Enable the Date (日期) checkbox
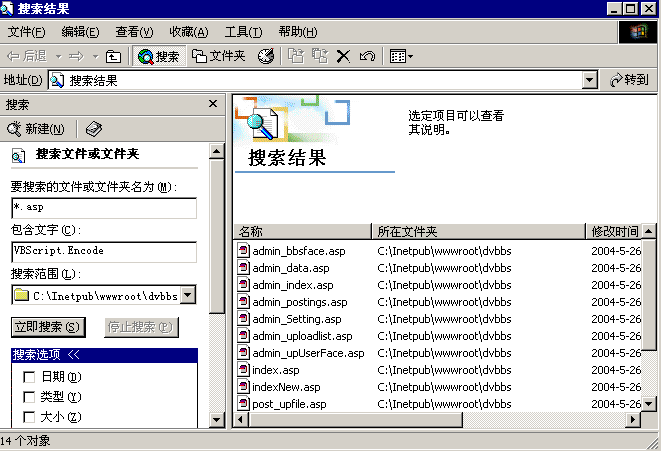Screen dimensions: 661x451 [29, 376]
